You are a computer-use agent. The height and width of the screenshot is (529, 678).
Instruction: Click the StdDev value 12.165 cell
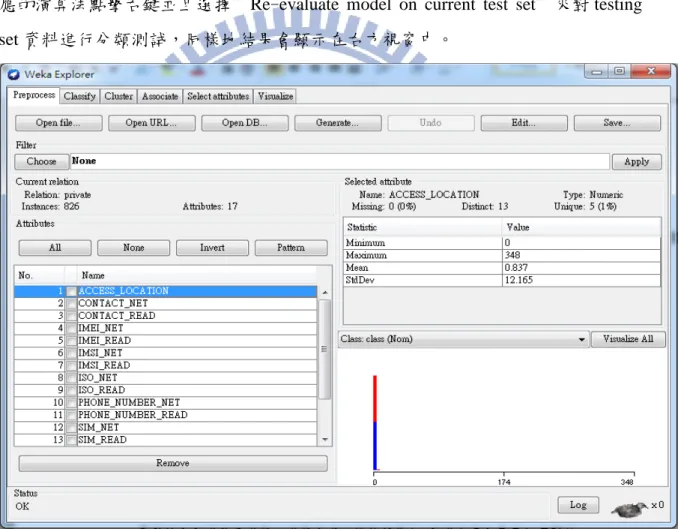point(582,280)
